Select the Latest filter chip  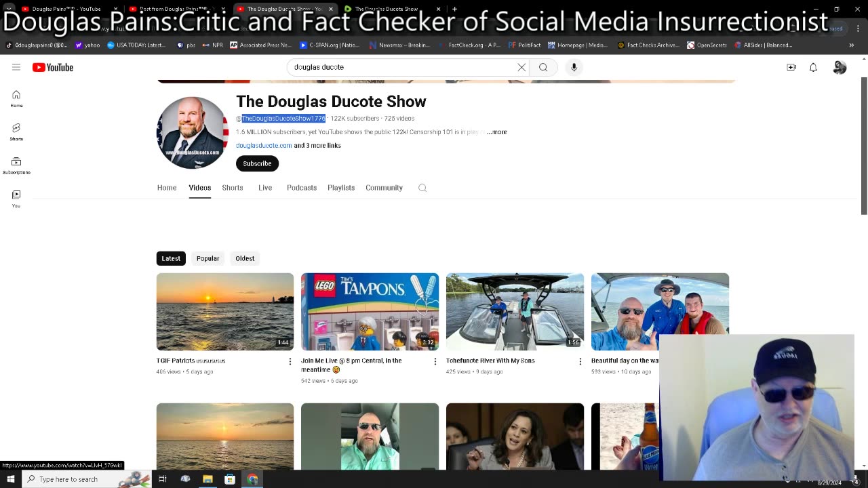tap(171, 258)
